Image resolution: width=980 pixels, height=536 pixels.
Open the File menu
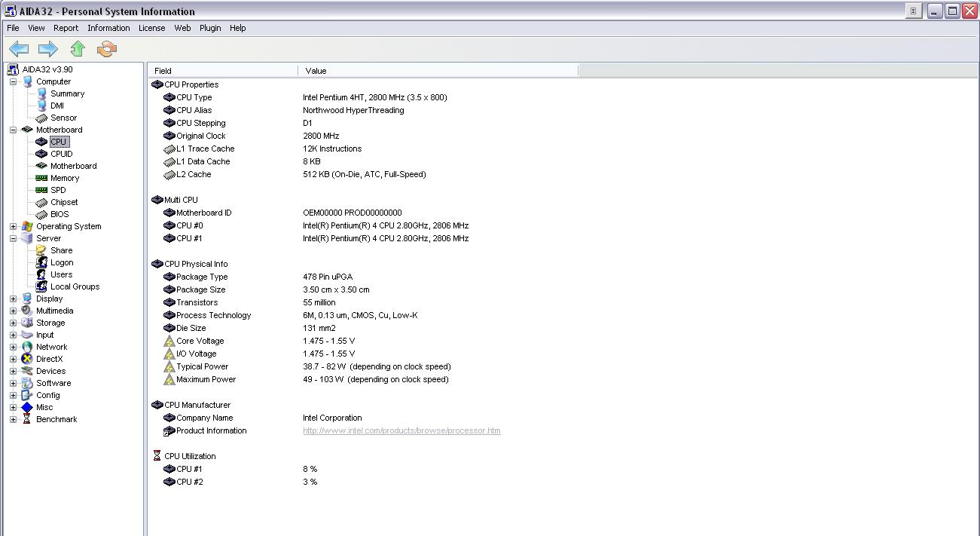click(x=13, y=28)
